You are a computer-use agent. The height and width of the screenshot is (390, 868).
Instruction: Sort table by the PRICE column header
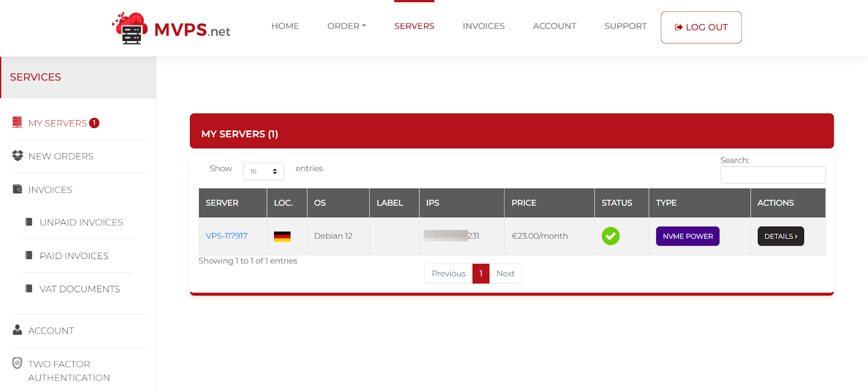tap(550, 203)
